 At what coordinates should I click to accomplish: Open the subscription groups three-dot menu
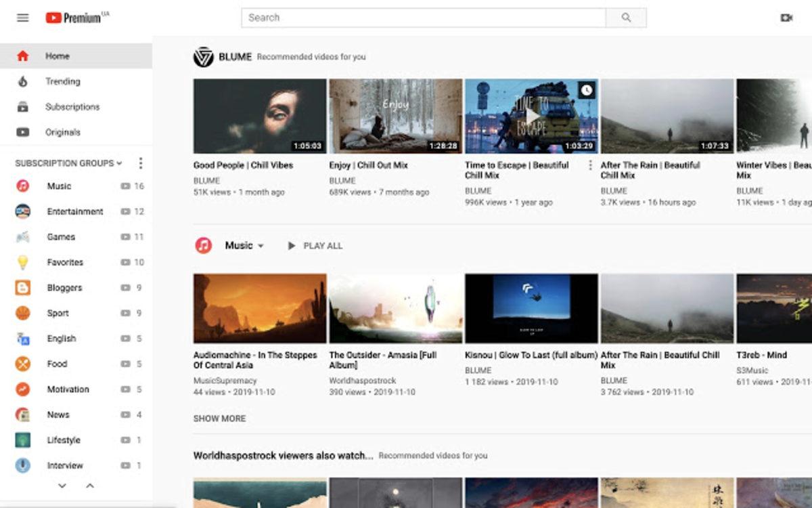point(140,163)
